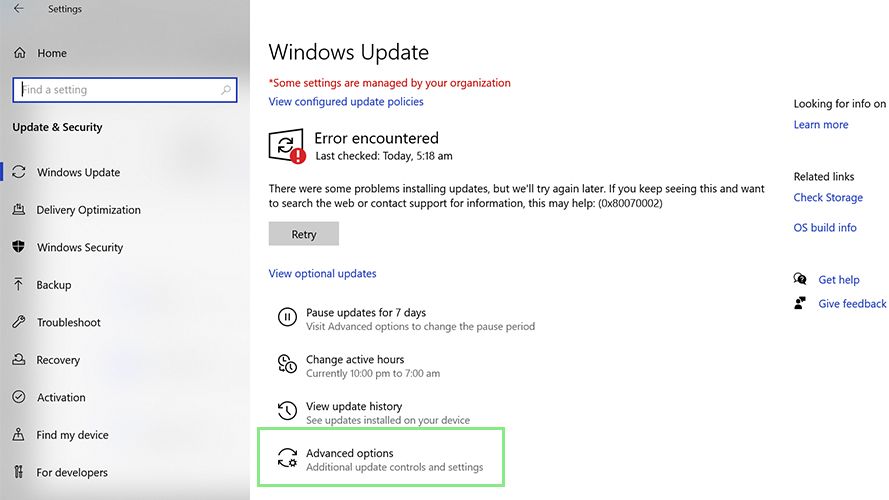This screenshot has width=889, height=500.
Task: Open the OS build info link
Action: (x=825, y=227)
